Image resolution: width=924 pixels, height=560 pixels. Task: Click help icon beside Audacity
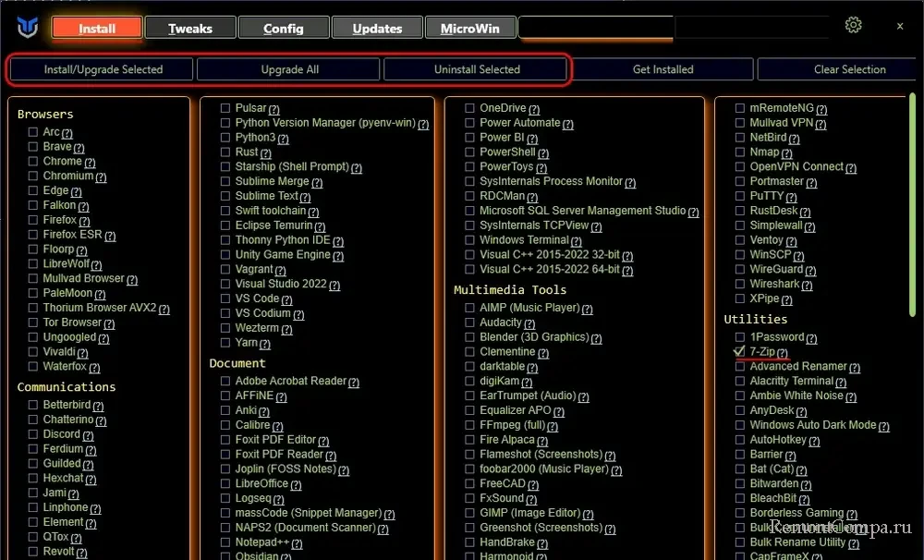coord(530,323)
